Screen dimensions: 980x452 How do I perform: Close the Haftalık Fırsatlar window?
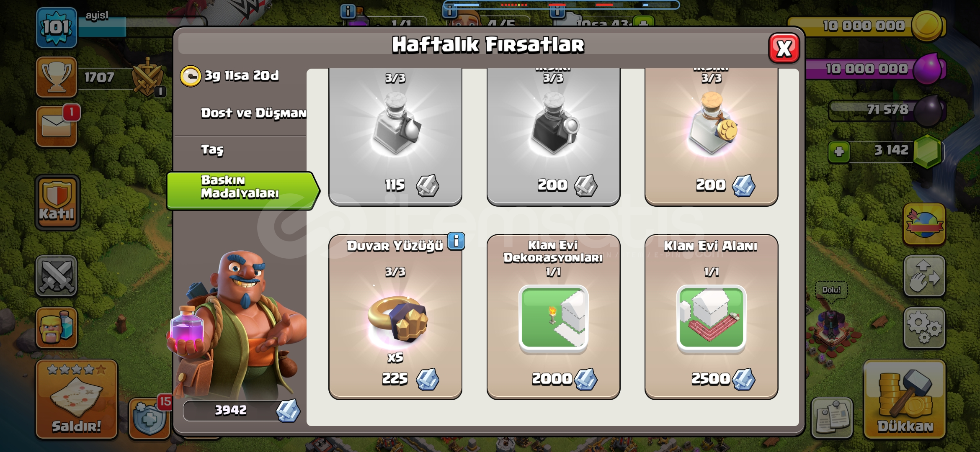click(x=784, y=48)
